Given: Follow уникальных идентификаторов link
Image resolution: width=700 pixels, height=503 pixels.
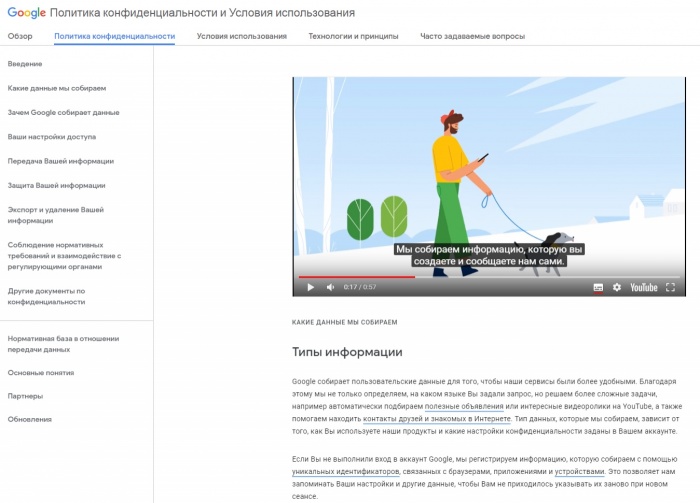Looking at the screenshot, I should coord(346,472).
